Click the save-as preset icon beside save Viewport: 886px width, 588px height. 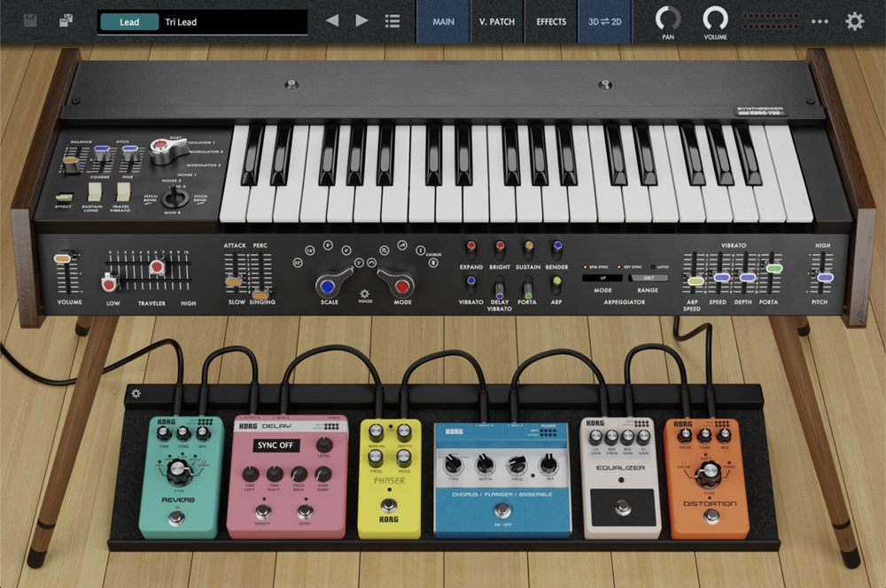66,20
